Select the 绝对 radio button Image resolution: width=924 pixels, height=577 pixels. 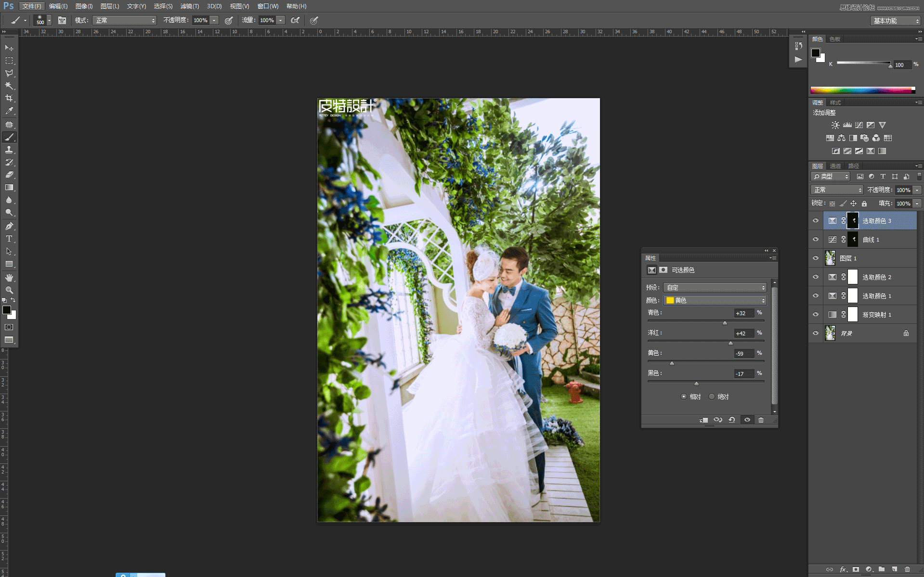(x=712, y=396)
